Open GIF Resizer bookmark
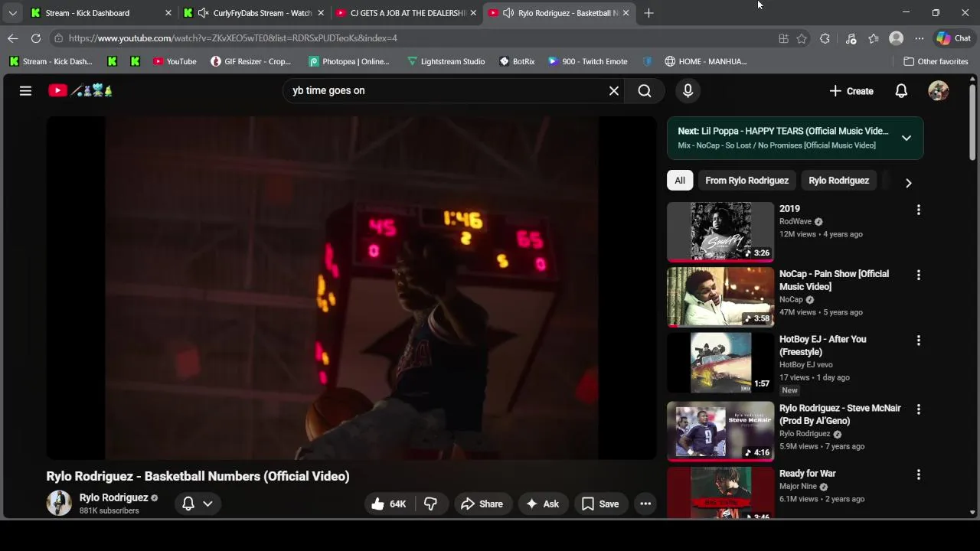Image resolution: width=980 pixels, height=551 pixels. point(251,61)
